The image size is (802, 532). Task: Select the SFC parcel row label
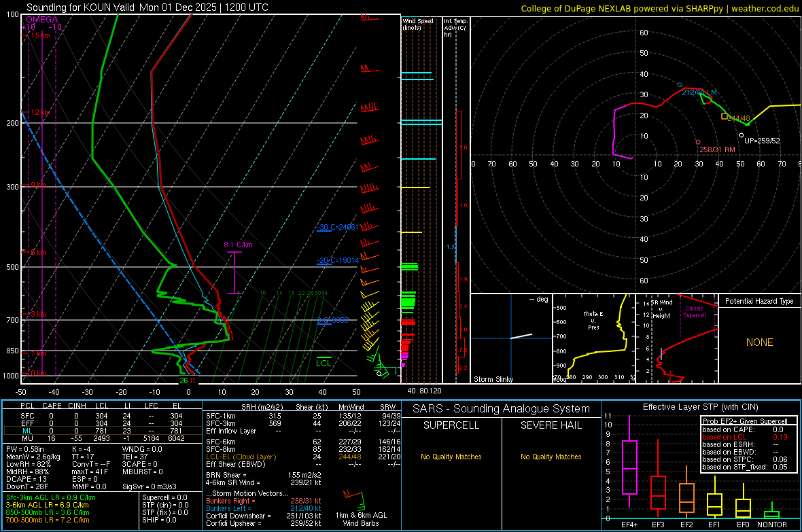click(x=27, y=416)
